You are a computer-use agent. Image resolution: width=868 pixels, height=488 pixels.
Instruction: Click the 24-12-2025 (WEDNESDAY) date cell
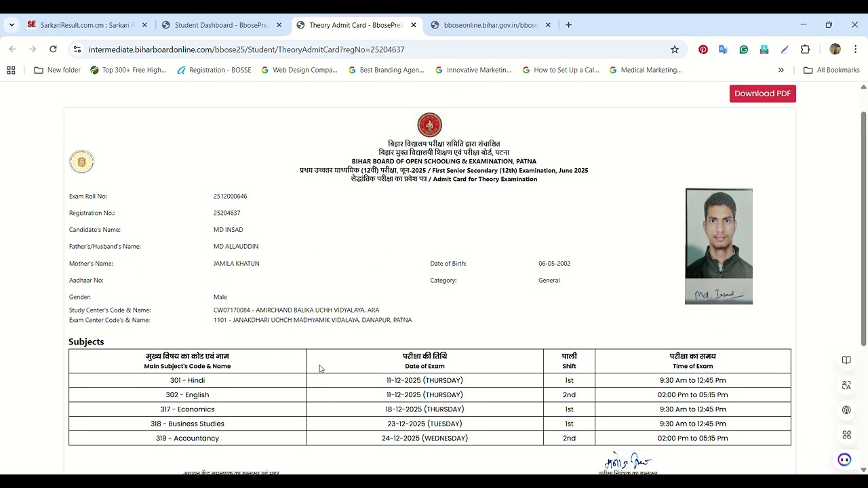[425, 438]
